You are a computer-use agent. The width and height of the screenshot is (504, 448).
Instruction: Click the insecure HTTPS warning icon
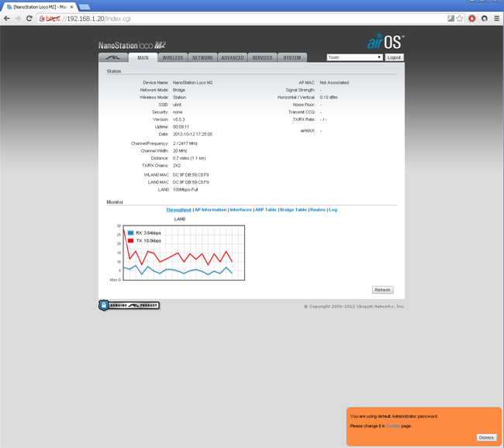(x=42, y=19)
